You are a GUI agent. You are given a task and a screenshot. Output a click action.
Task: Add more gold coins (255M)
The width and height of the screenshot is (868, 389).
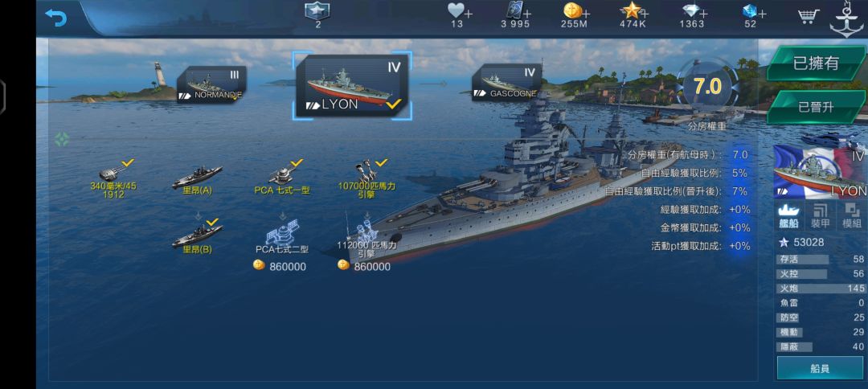586,14
